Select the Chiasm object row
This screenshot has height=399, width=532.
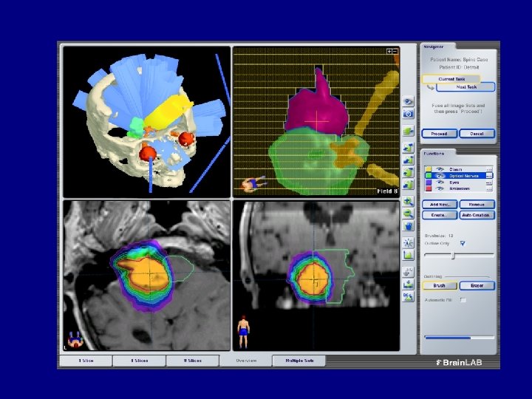[x=459, y=169]
